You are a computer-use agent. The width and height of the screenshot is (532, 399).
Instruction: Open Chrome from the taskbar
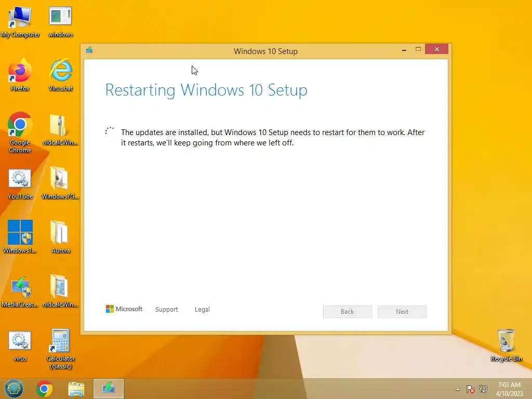point(44,389)
